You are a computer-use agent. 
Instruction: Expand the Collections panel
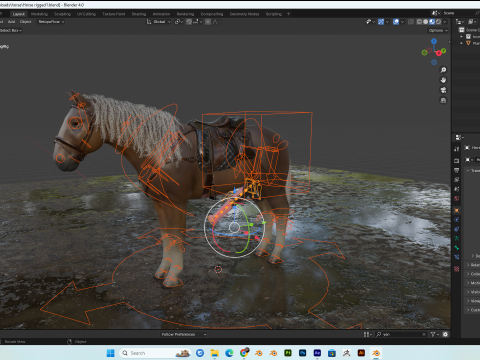tap(473, 274)
